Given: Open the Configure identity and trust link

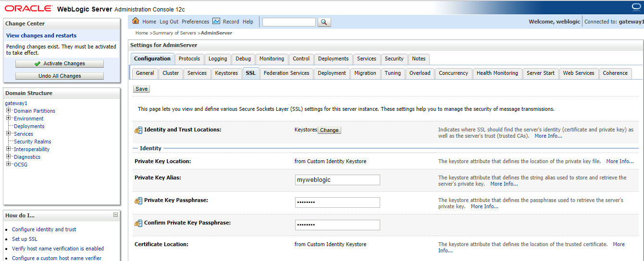Looking at the screenshot, I should point(44,229).
